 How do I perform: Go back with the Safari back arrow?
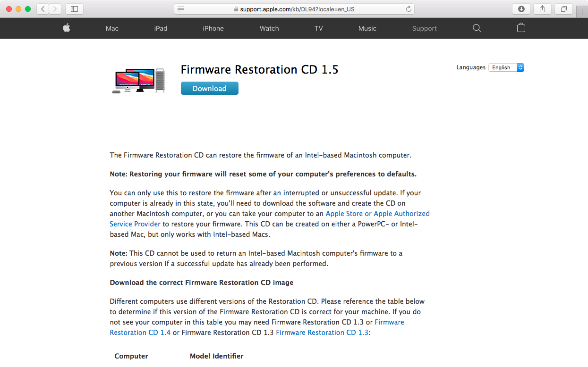pos(43,9)
